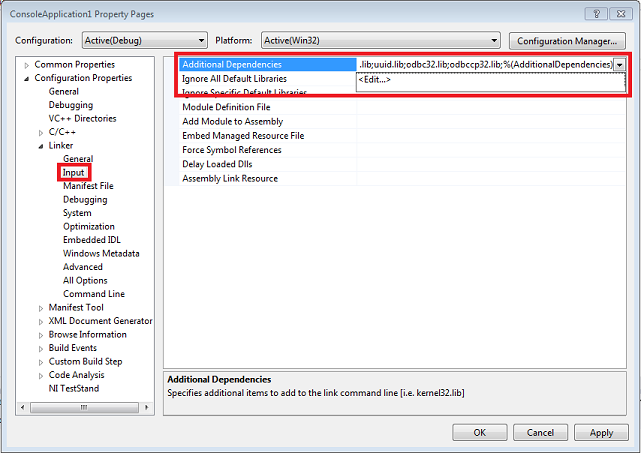Screen dimensions: 641x453
Task: Select Embedded IDL page
Action: click(x=92, y=240)
